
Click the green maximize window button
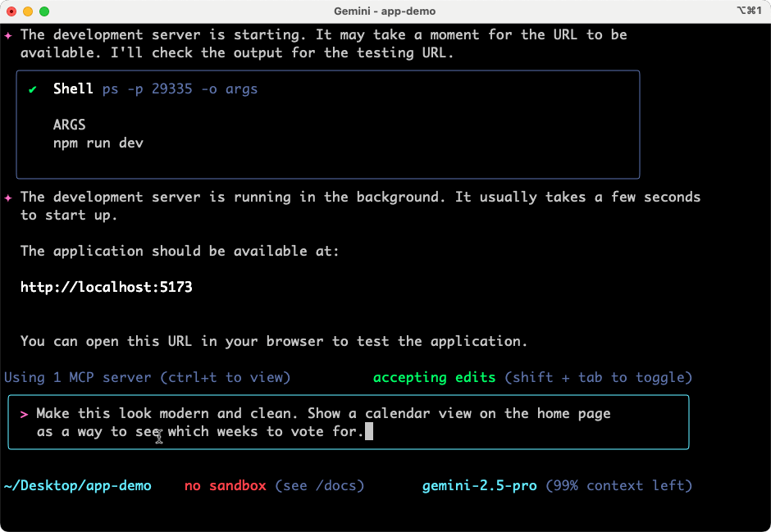(44, 11)
